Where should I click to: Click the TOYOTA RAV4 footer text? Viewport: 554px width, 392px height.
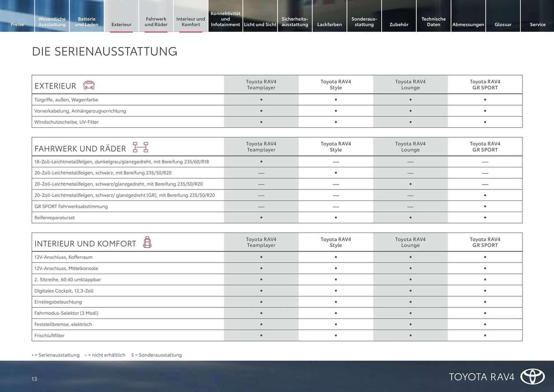(x=481, y=377)
